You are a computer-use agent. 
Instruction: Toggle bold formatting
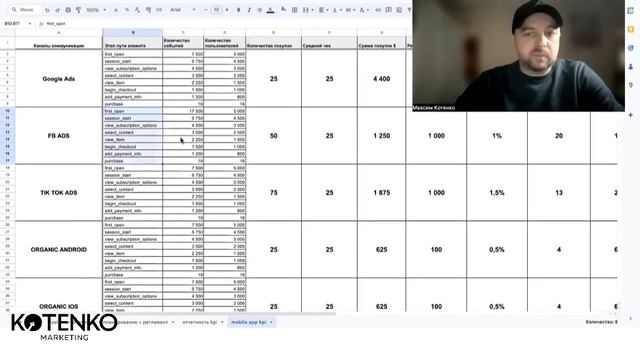coord(238,10)
